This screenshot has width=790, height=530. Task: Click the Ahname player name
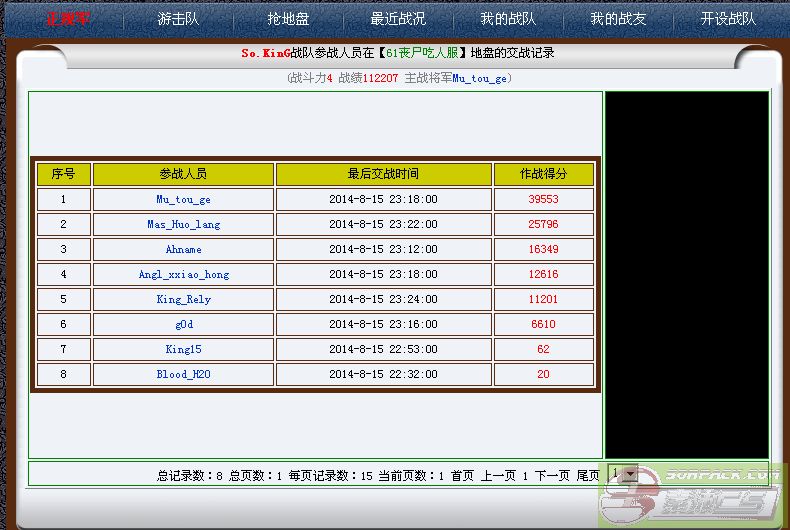coord(183,249)
